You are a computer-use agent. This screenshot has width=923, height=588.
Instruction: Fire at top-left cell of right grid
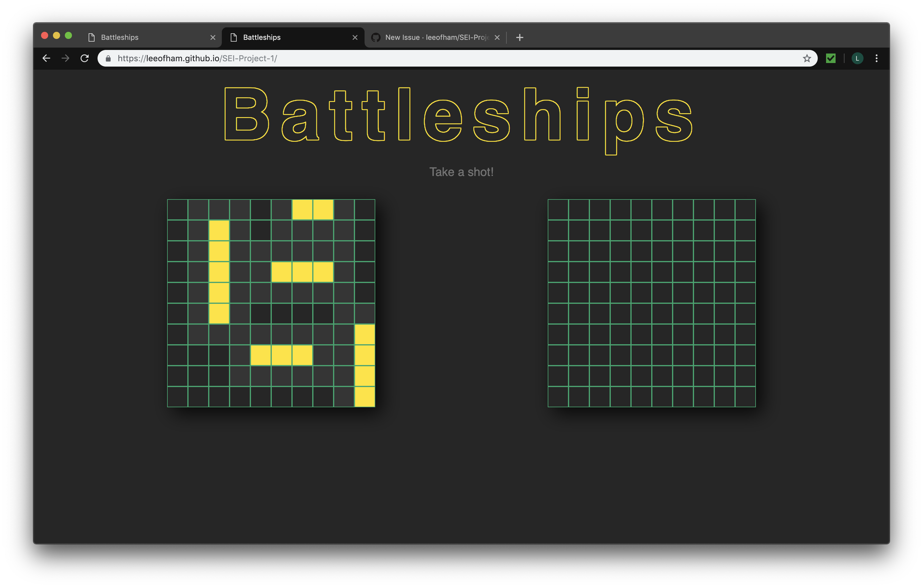558,210
